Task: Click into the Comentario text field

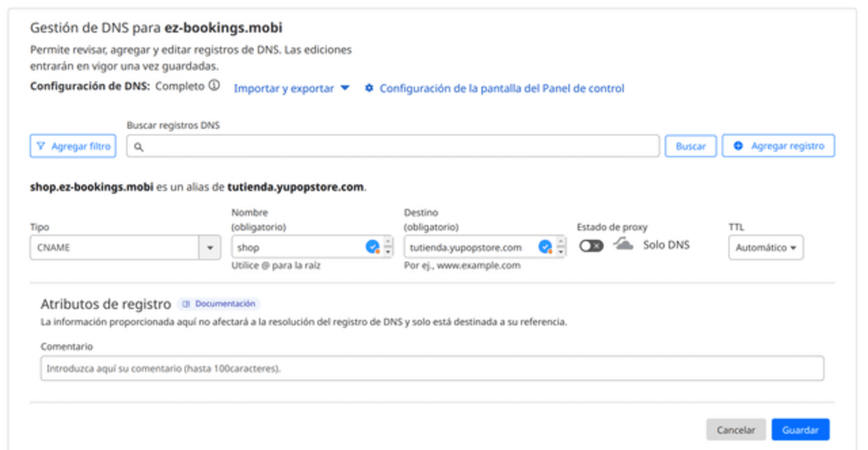Action: (432, 368)
